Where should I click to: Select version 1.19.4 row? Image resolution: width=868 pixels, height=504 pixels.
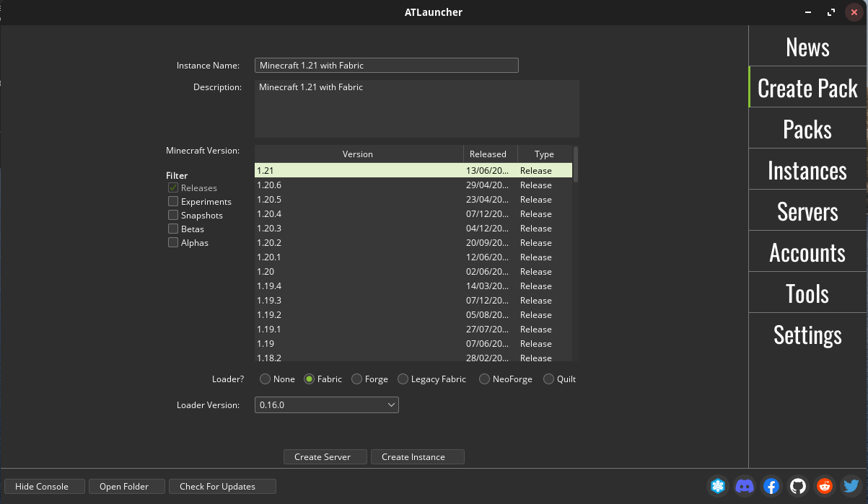pyautogui.click(x=413, y=286)
